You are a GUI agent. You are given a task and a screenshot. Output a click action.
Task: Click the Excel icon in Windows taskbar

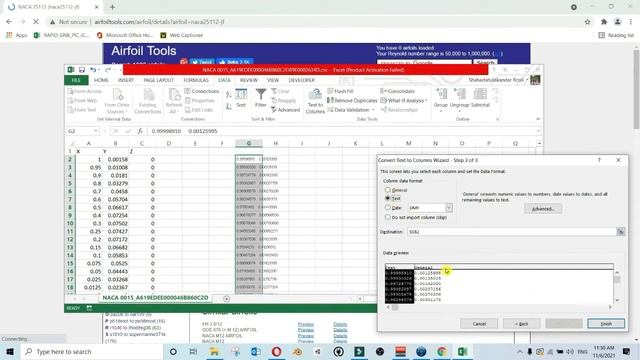click(462, 351)
